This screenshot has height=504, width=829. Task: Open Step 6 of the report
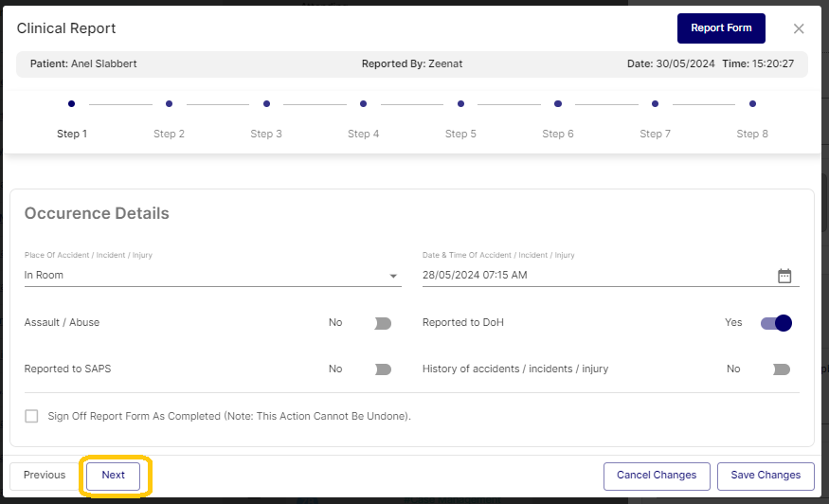pos(558,104)
